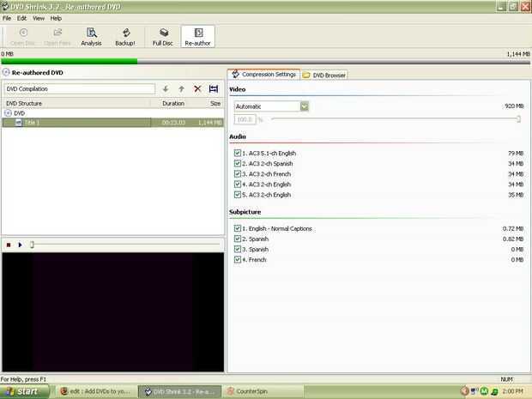Move selected title up with arrow icon
Screen dimensions: 532x399
(x=182, y=89)
